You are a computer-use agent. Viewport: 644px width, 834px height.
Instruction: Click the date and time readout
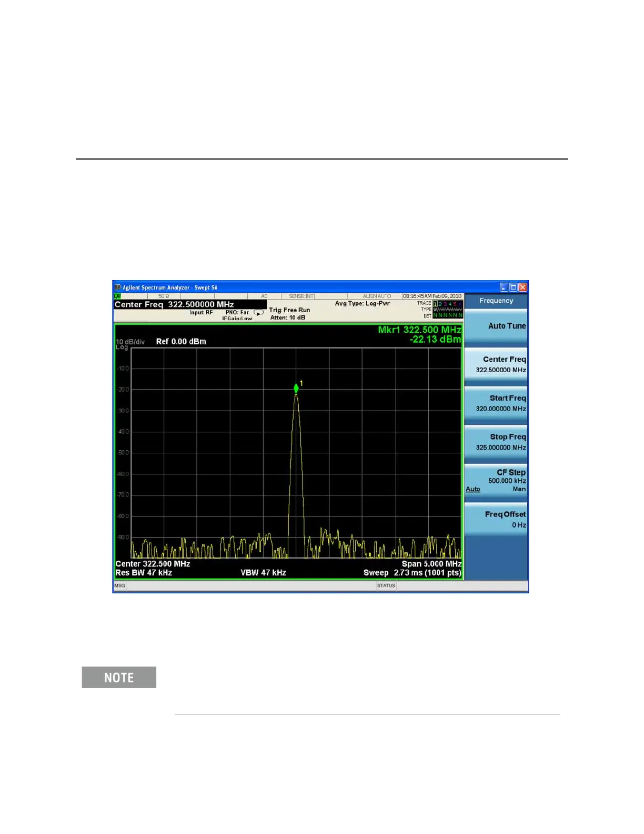432,296
